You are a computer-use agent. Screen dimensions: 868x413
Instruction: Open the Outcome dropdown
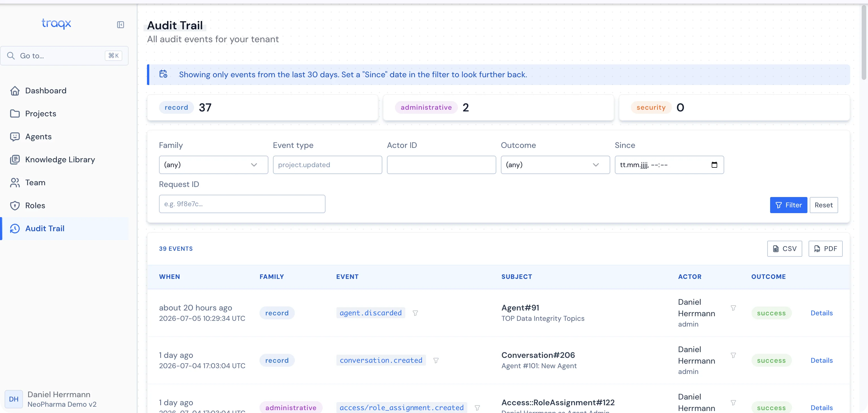point(555,165)
